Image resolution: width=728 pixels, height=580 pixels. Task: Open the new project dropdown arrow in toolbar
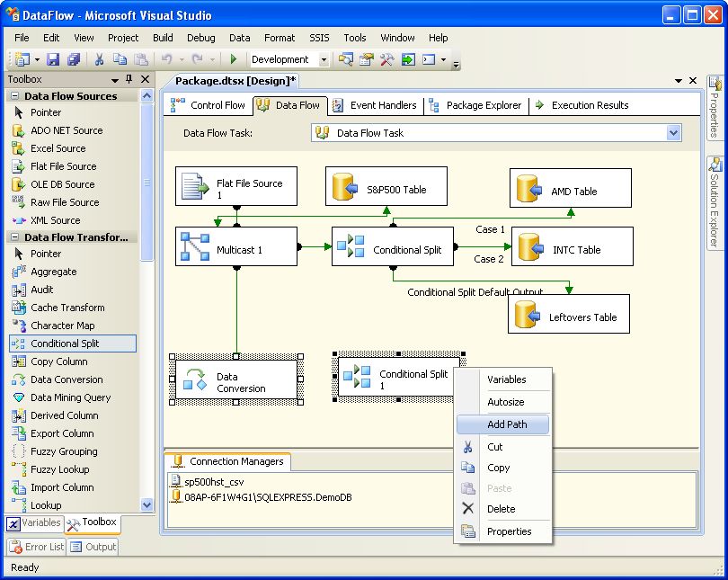tap(37, 60)
